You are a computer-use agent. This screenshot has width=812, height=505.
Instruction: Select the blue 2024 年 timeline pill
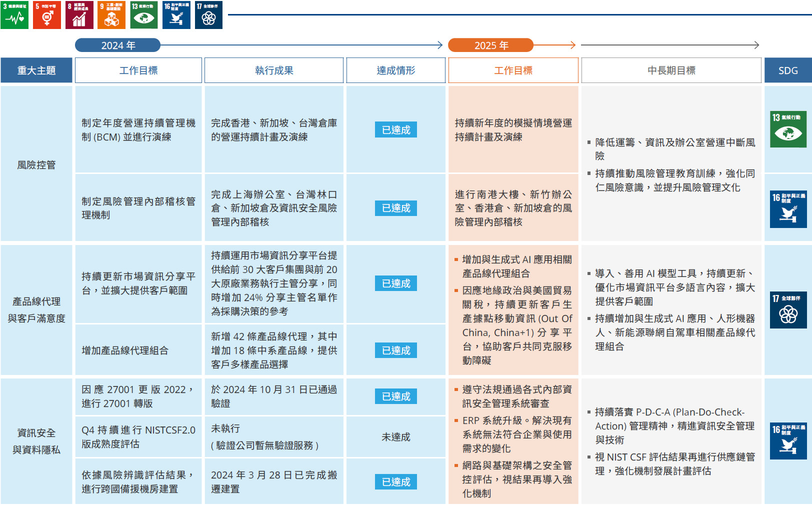[118, 45]
